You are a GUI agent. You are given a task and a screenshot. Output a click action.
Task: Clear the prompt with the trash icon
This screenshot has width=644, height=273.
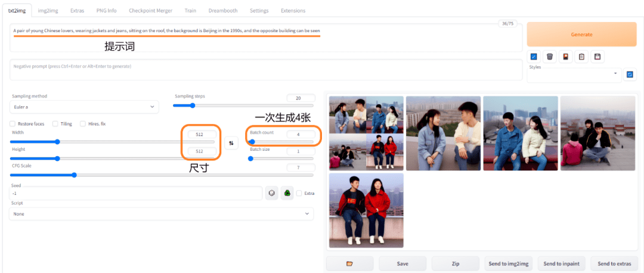550,57
